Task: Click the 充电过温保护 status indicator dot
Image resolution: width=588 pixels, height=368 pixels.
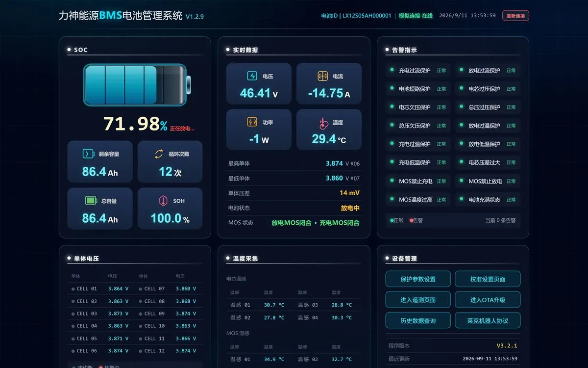Action: coord(392,143)
